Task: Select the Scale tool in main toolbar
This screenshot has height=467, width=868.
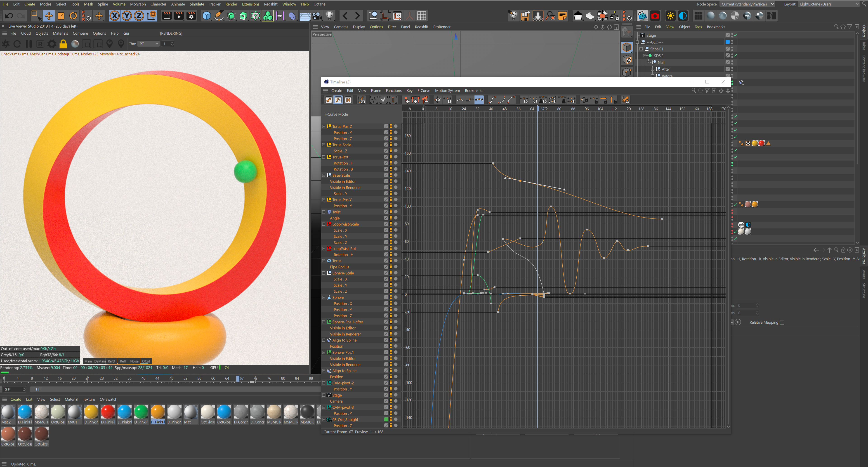Action: (61, 16)
